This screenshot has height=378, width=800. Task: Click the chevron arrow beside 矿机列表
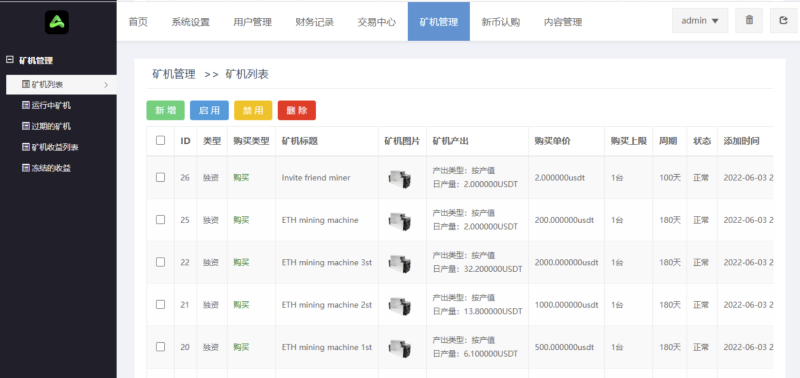(x=106, y=85)
